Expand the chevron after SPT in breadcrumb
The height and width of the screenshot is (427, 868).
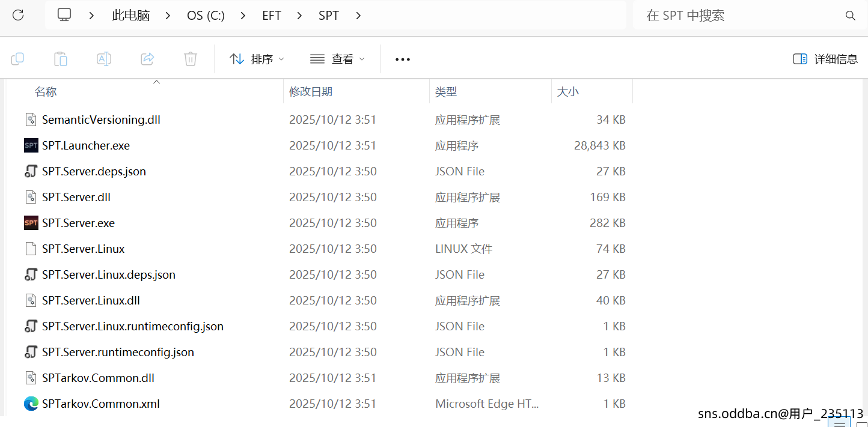(358, 16)
